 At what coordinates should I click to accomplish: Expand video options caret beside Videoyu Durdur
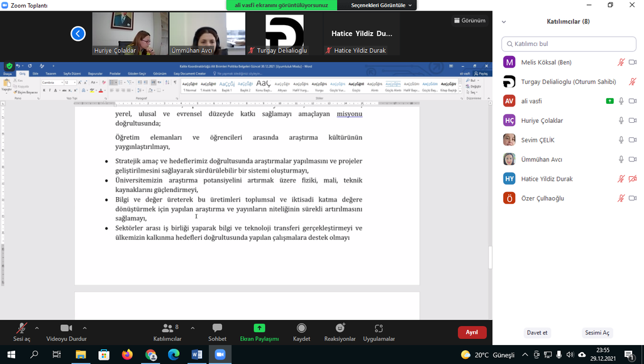pyautogui.click(x=85, y=328)
